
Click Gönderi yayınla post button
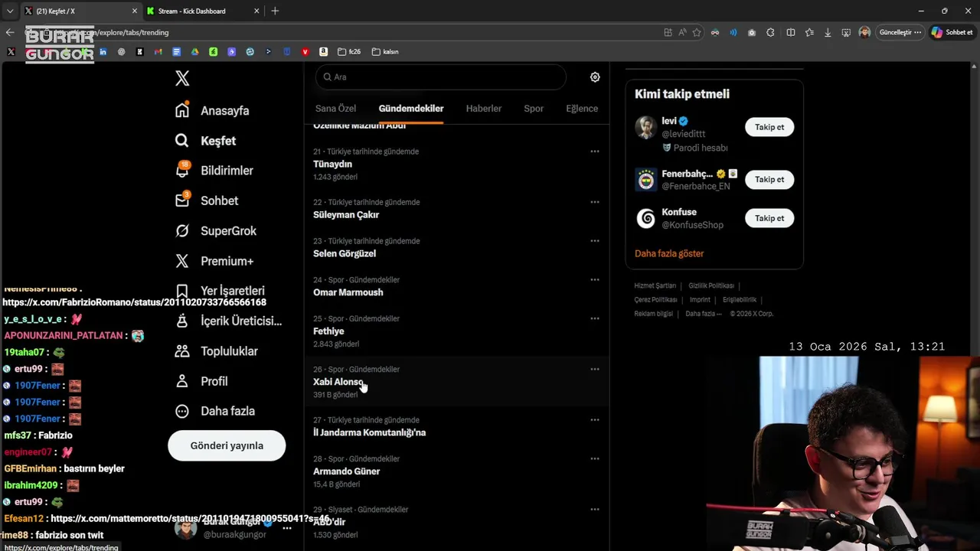[x=227, y=445]
